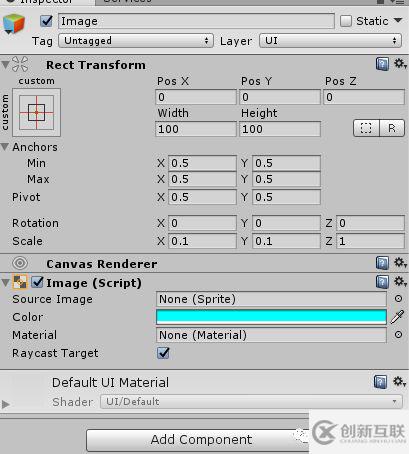
Task: Open the anchor presets box
Action: (37, 112)
